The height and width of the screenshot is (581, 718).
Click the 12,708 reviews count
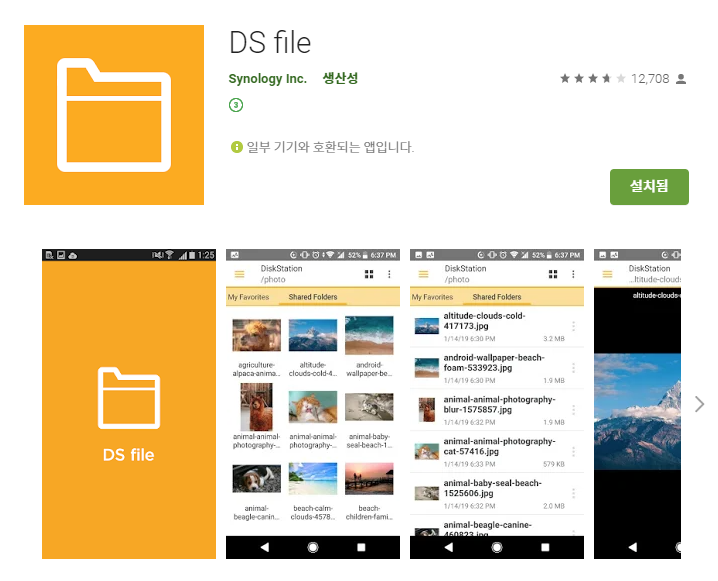tap(650, 79)
